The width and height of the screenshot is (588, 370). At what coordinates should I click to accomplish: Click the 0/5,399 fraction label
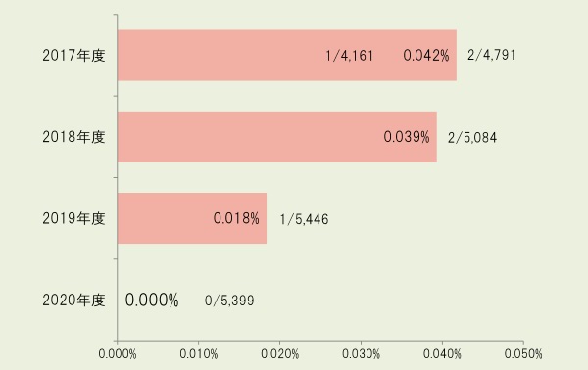point(229,301)
